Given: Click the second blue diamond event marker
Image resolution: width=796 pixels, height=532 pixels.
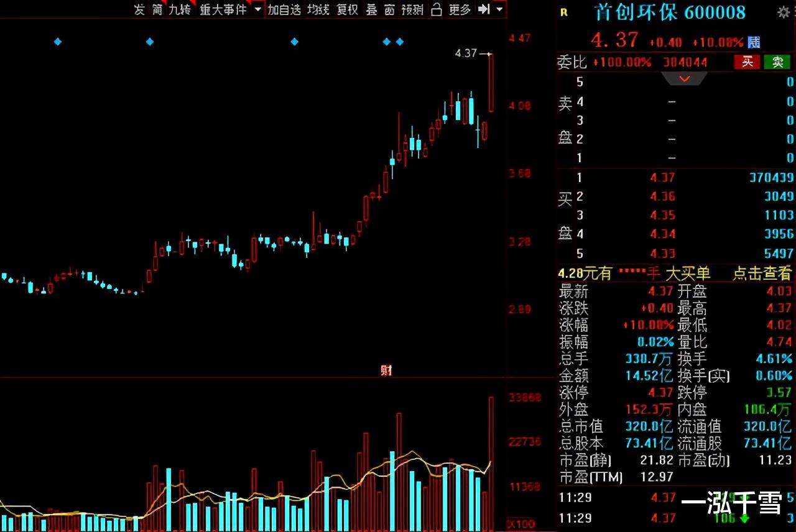Looking at the screenshot, I should coord(149,42).
